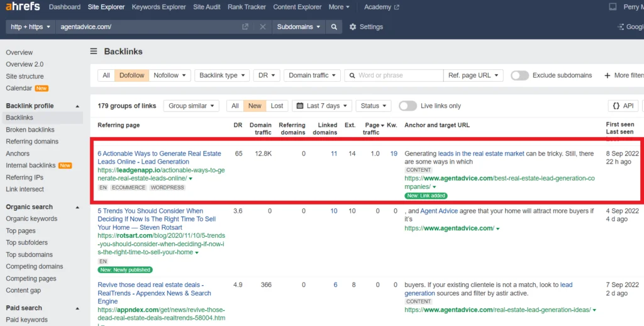Viewport: 644px width, 326px height.
Task: Open Keywords Explorer in top navigation
Action: [x=158, y=7]
